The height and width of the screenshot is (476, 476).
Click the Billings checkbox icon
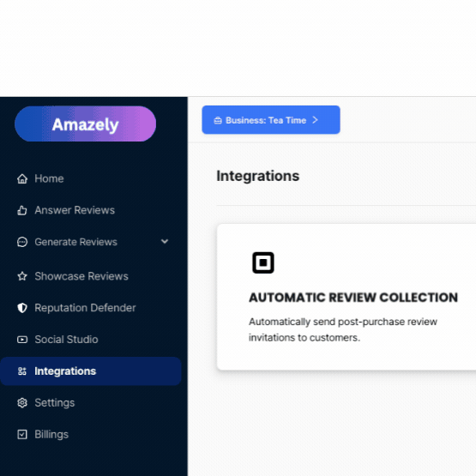(x=22, y=435)
